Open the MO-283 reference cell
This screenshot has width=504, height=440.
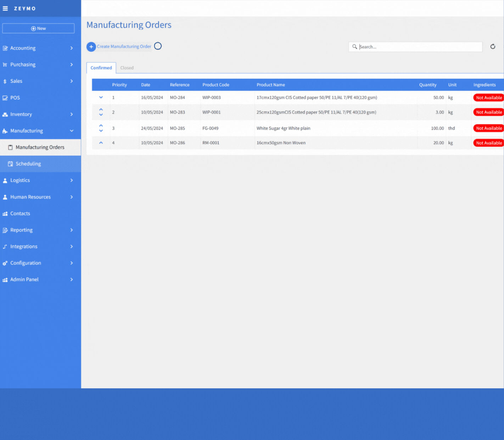[178, 112]
